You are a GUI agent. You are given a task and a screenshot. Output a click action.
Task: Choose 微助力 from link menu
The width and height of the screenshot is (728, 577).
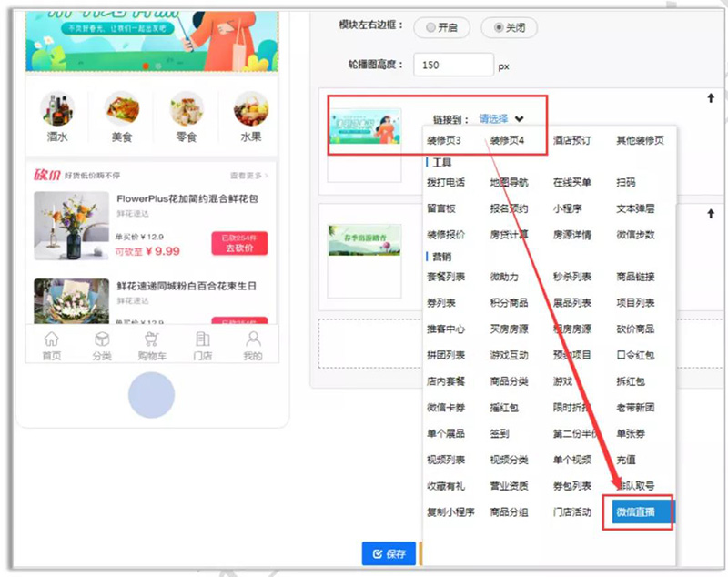pyautogui.click(x=504, y=277)
